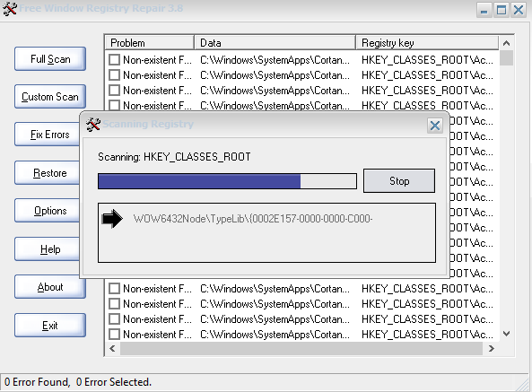Viewport: 532px width, 392px height.
Task: Click the horizontal scroll right arrow
Action: [491, 348]
